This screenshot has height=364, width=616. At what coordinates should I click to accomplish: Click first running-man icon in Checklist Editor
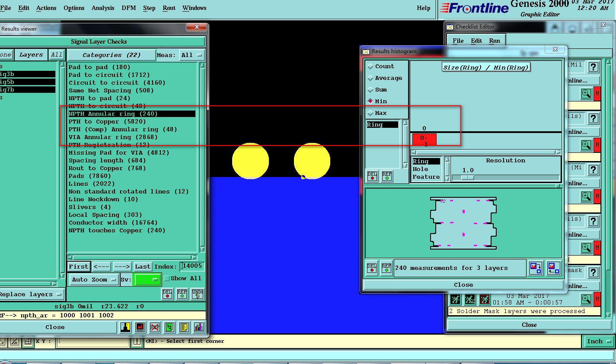click(x=455, y=299)
